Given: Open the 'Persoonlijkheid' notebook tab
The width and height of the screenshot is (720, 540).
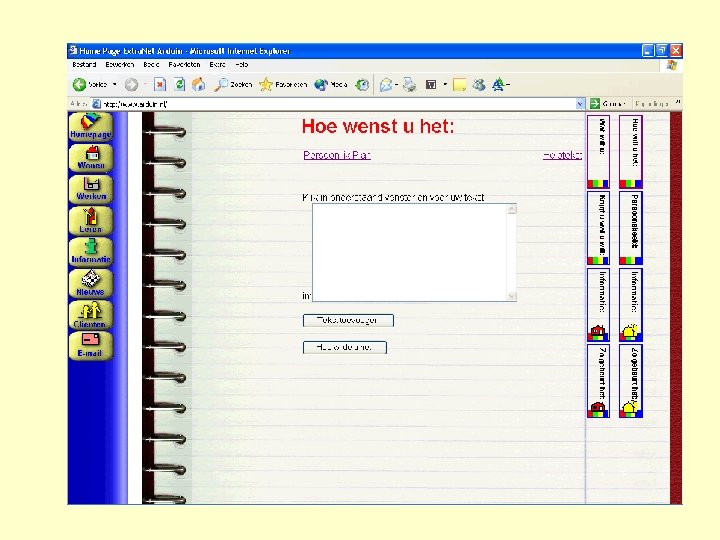Looking at the screenshot, I should click(x=630, y=228).
